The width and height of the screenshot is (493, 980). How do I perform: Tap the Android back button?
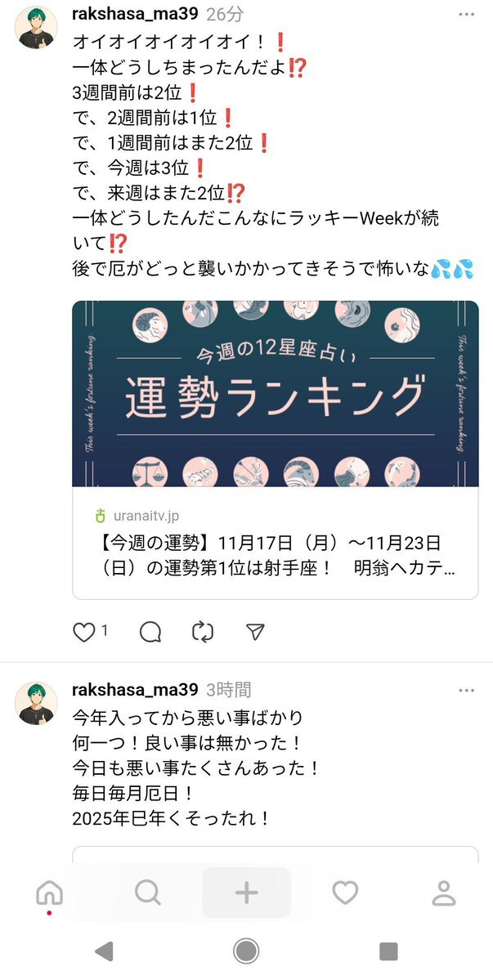tap(104, 951)
